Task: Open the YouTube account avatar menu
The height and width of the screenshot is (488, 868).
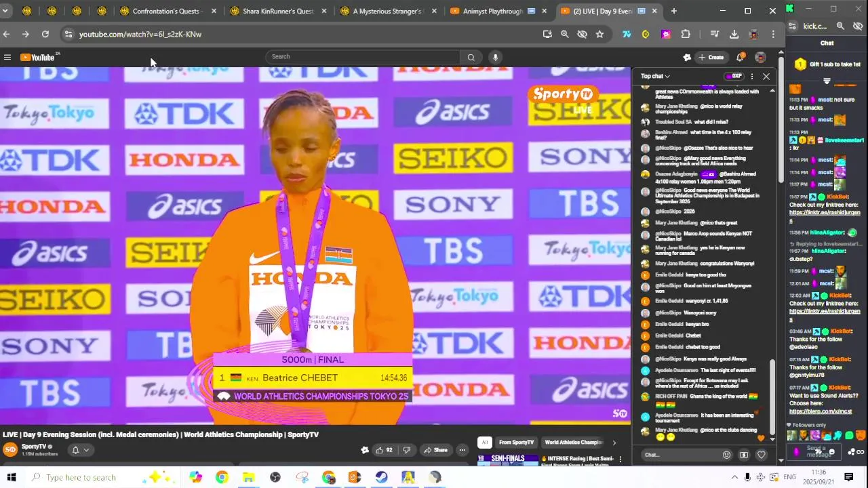Action: [x=760, y=58]
